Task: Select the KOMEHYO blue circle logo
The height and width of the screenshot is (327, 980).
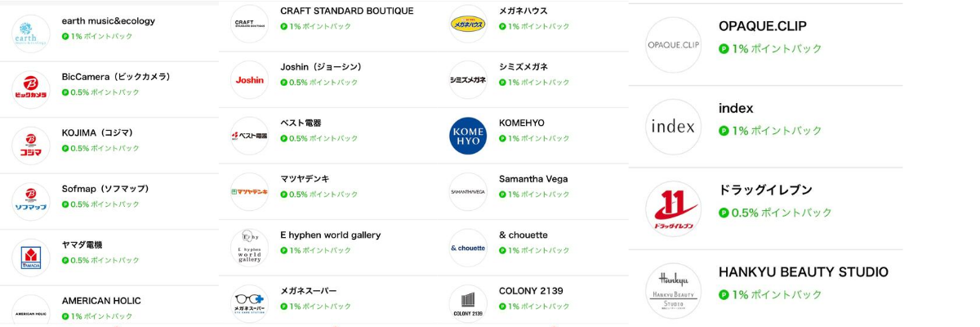Action: tap(468, 136)
